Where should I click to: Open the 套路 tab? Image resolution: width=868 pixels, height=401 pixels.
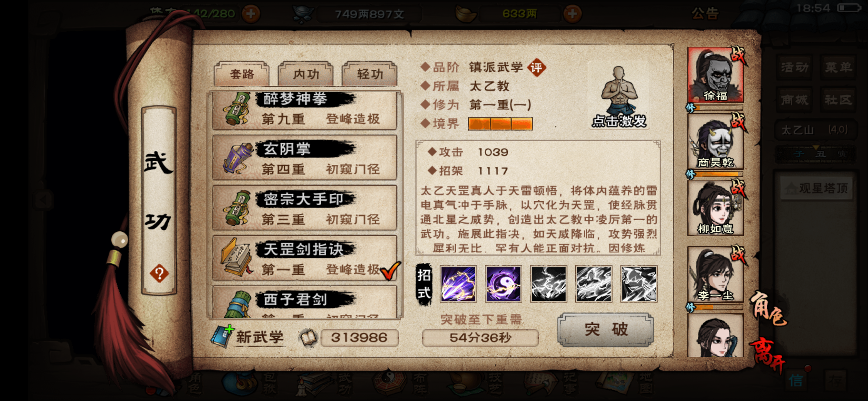(242, 74)
